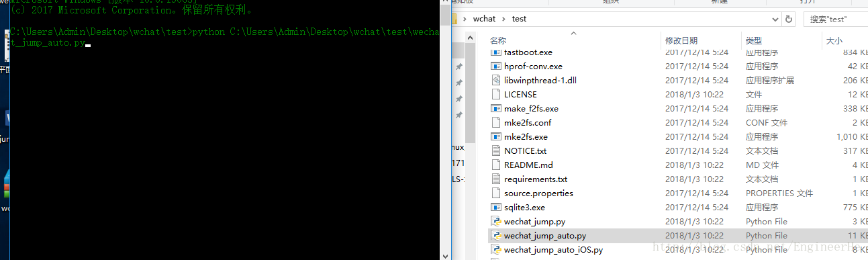This screenshot has height=260, width=868.
Task: Click the 338 KB size of make_f2fs.exe
Action: [x=855, y=108]
